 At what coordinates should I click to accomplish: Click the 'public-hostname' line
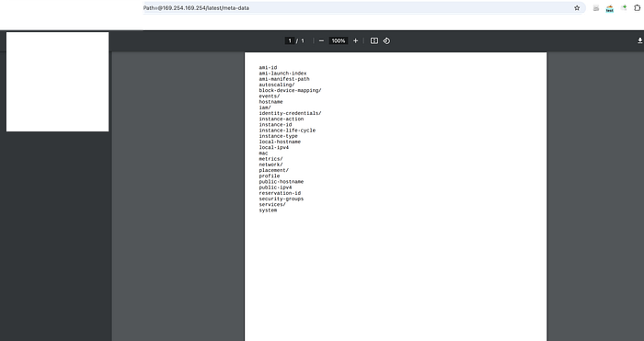[x=282, y=182]
